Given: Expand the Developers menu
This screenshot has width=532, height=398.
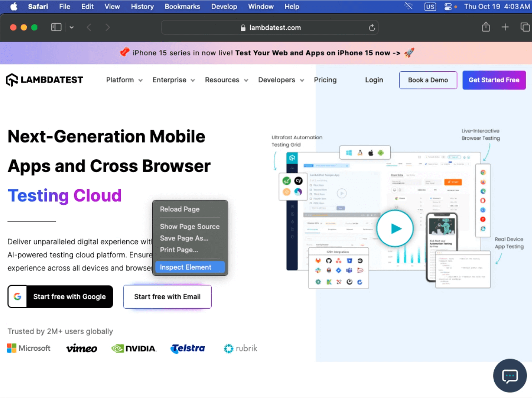Looking at the screenshot, I should click(x=277, y=80).
